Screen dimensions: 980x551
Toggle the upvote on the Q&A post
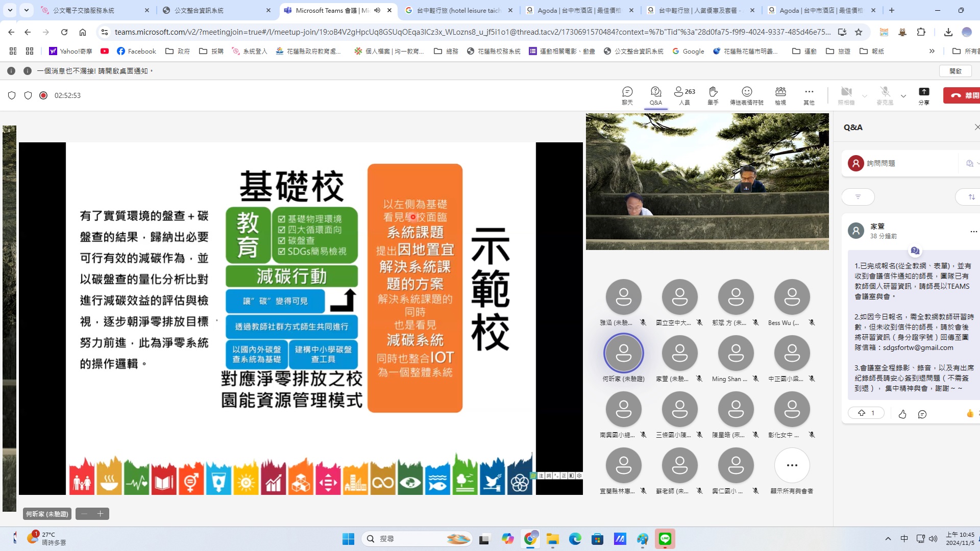point(866,413)
